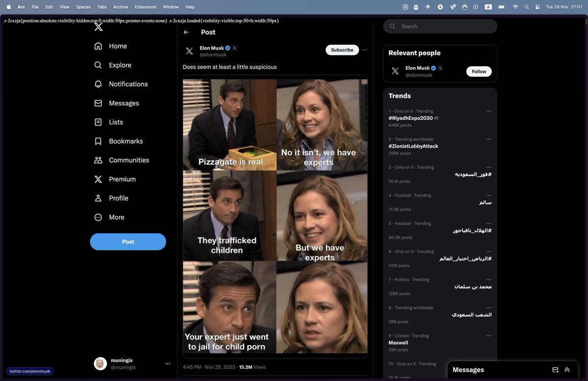The height and width of the screenshot is (381, 588).
Task: Open Notifications bell in the sidebar
Action: coord(121,84)
